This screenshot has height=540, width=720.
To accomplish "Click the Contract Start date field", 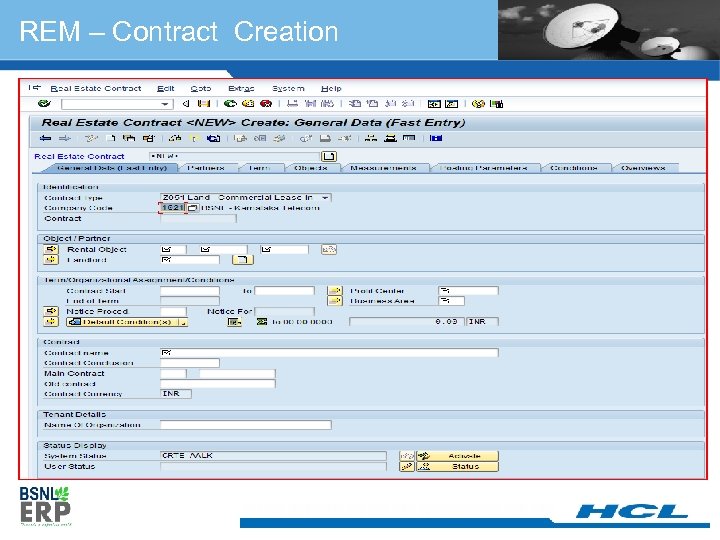I will point(190,291).
